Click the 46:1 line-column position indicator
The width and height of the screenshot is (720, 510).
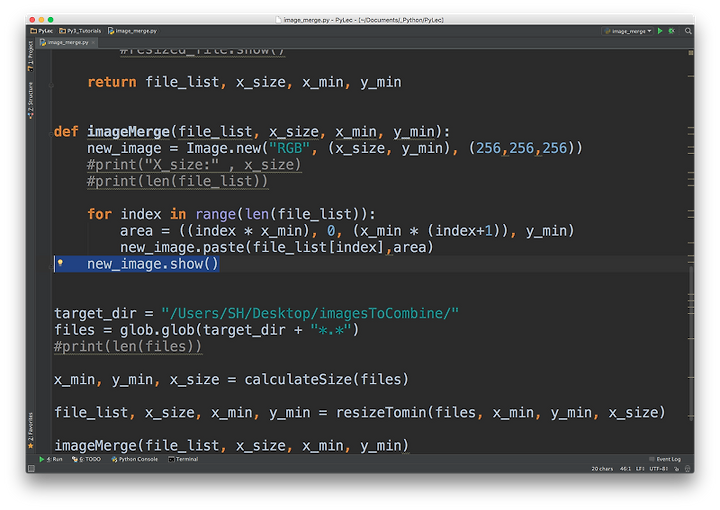(x=625, y=469)
